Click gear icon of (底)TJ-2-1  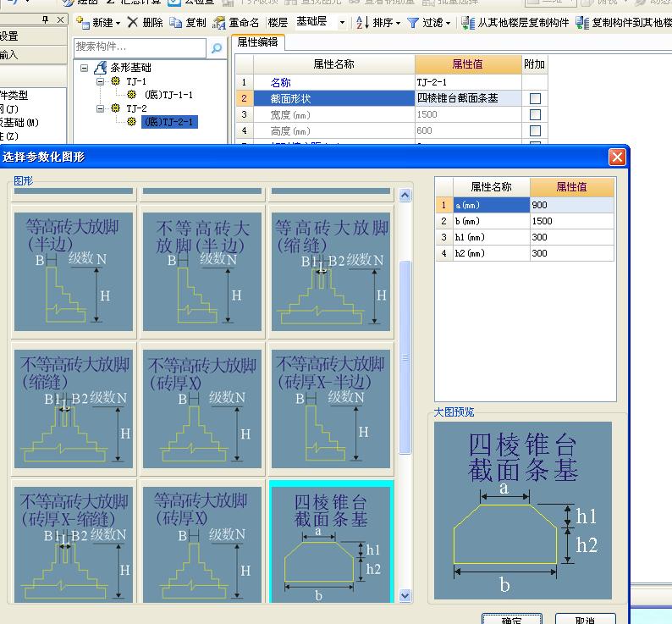click(132, 122)
